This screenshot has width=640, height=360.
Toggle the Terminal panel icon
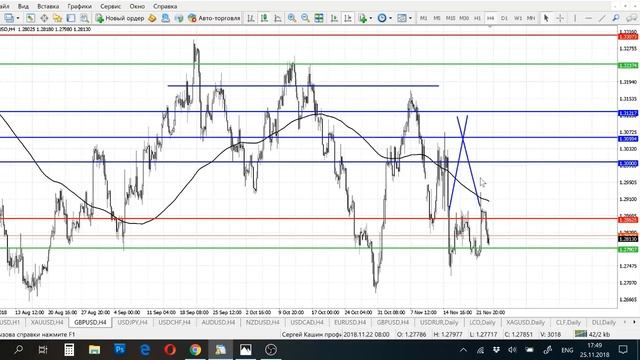point(71,18)
